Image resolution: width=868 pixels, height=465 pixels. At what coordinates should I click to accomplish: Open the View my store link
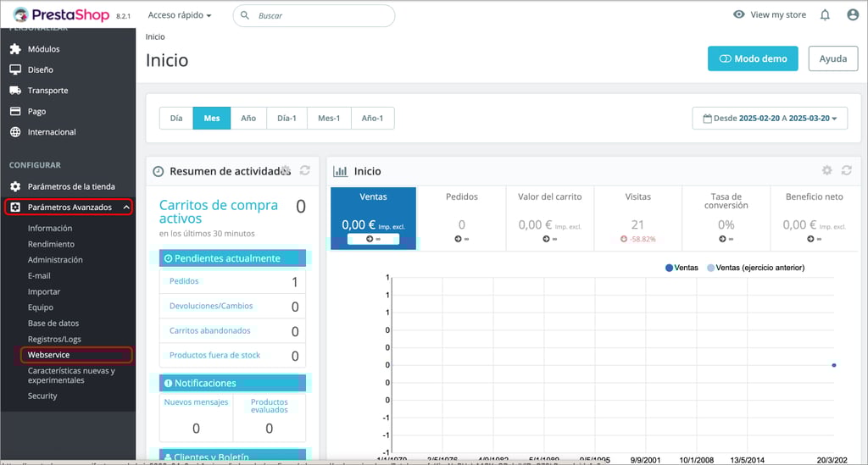tap(770, 15)
